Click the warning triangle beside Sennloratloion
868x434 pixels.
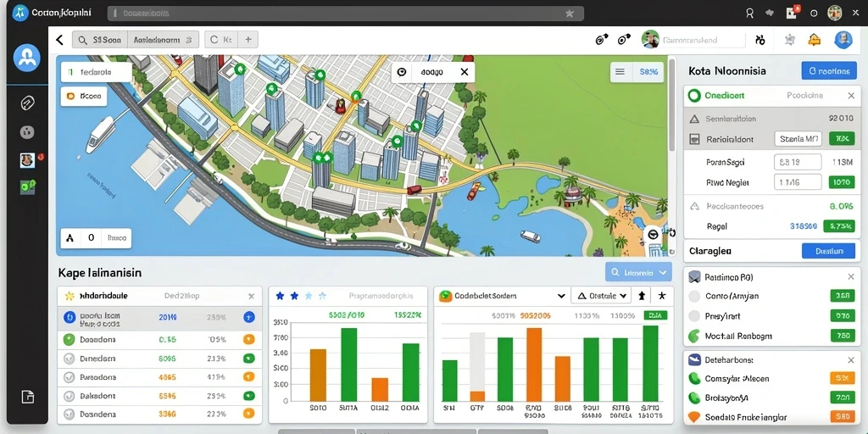click(694, 119)
